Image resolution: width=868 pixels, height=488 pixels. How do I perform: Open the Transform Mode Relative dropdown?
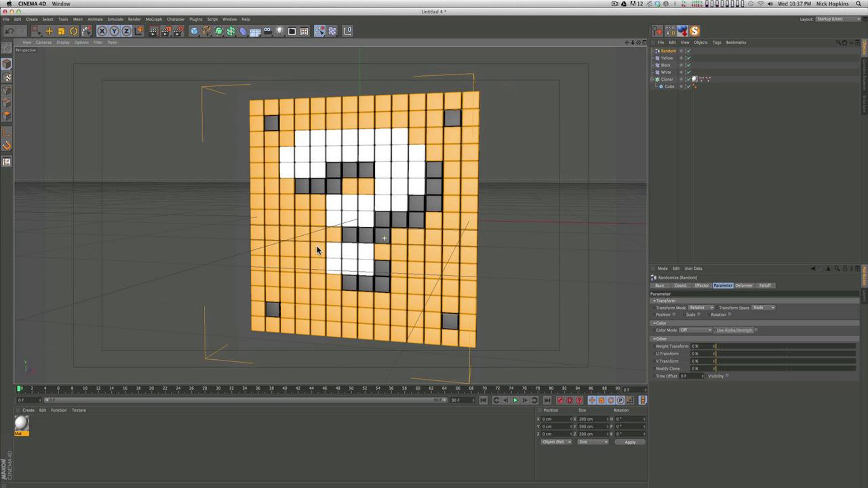coord(701,308)
